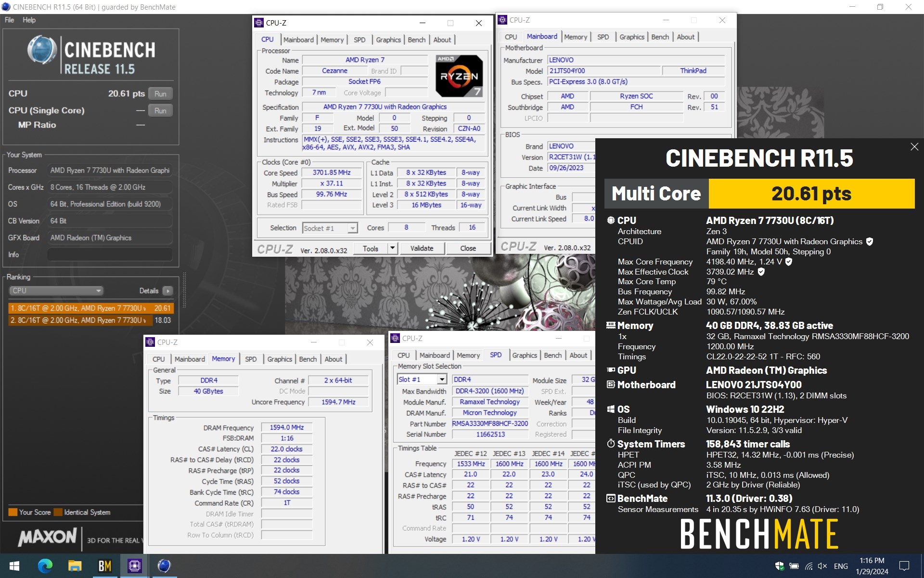Click the DRAM Frequency 1594.0 MHz value
The width and height of the screenshot is (924, 578).
coord(287,427)
